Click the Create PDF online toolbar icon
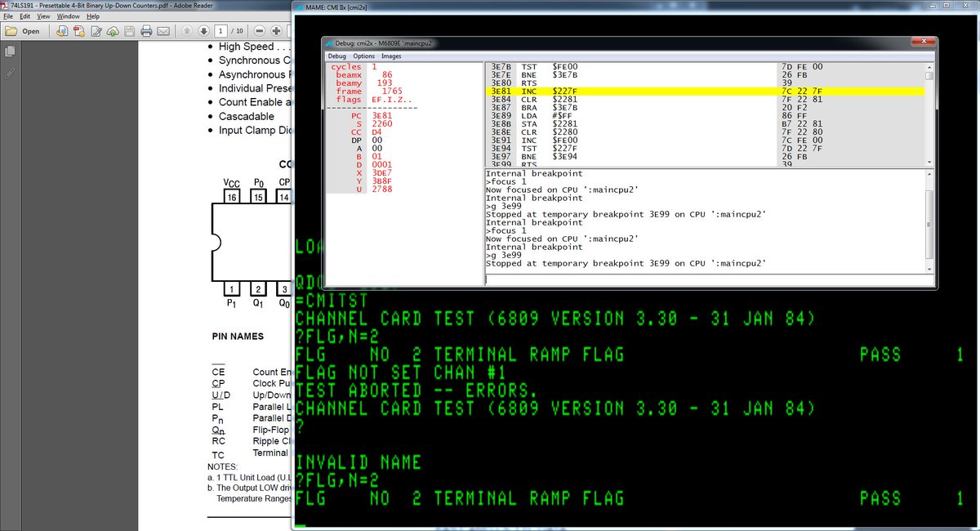 tap(62, 31)
